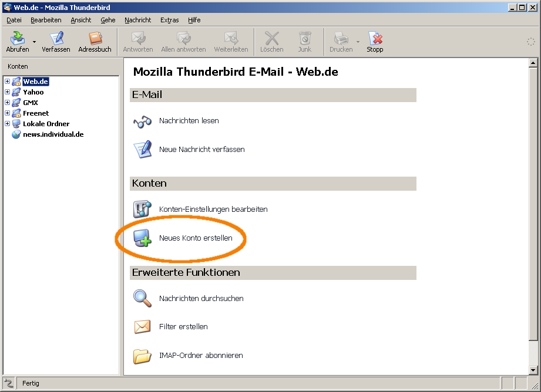
Task: Click the scrollbar up arrow
Action: 533,63
